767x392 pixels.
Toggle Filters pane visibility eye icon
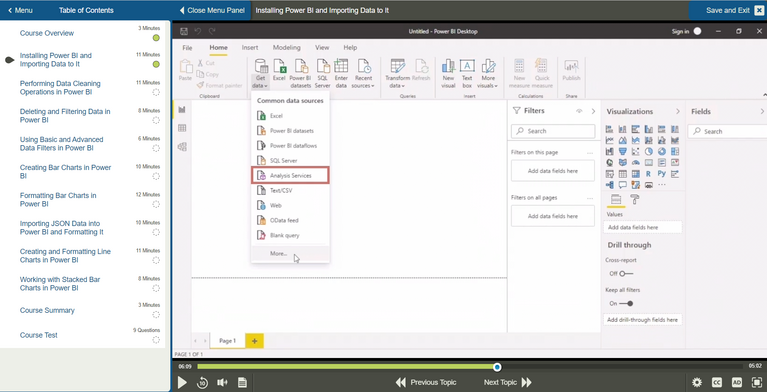tap(580, 112)
